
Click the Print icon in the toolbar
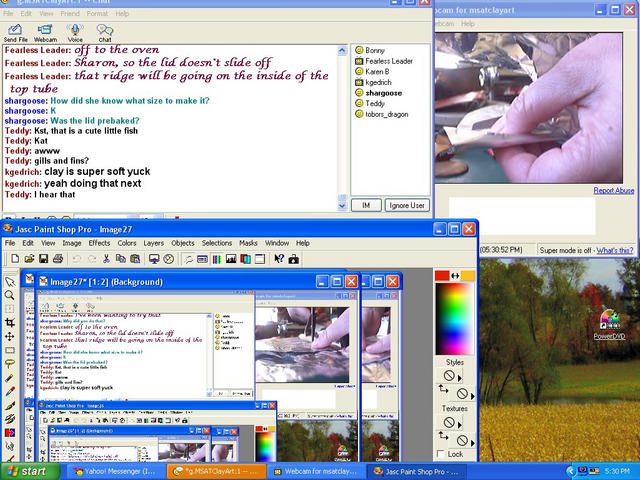[58, 259]
